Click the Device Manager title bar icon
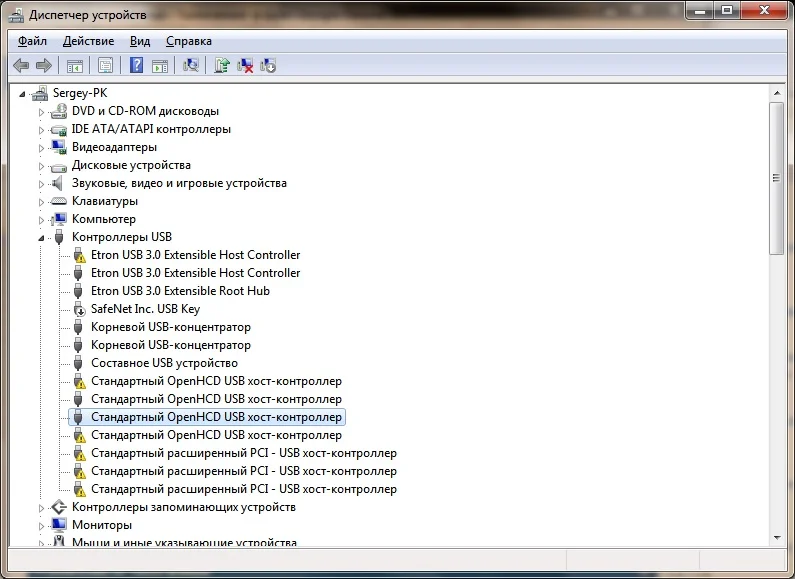Screen dimensions: 795x579 tap(16, 15)
